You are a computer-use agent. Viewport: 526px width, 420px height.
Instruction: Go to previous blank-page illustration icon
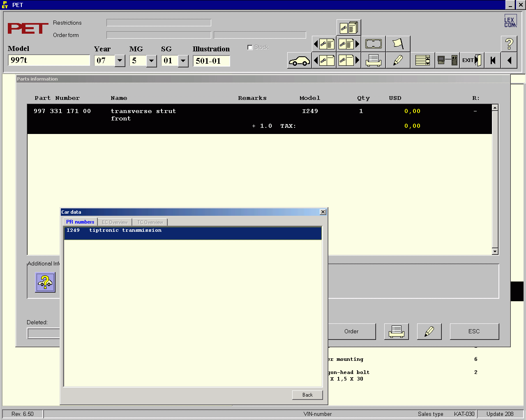pyautogui.click(x=324, y=60)
